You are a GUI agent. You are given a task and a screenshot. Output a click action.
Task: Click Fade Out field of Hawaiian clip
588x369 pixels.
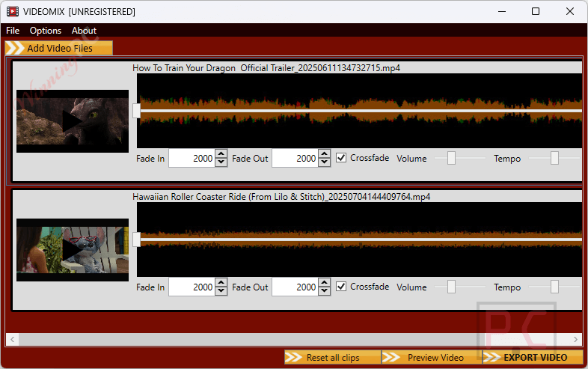[295, 287]
